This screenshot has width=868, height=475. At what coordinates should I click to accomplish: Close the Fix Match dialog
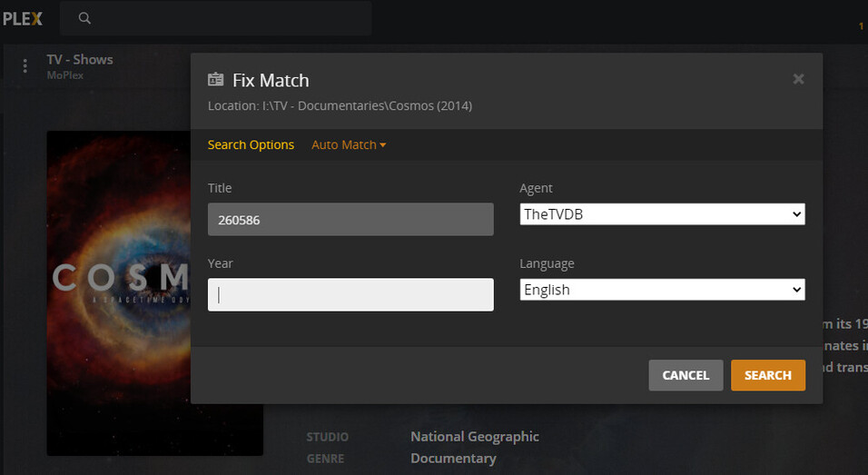[x=798, y=79]
